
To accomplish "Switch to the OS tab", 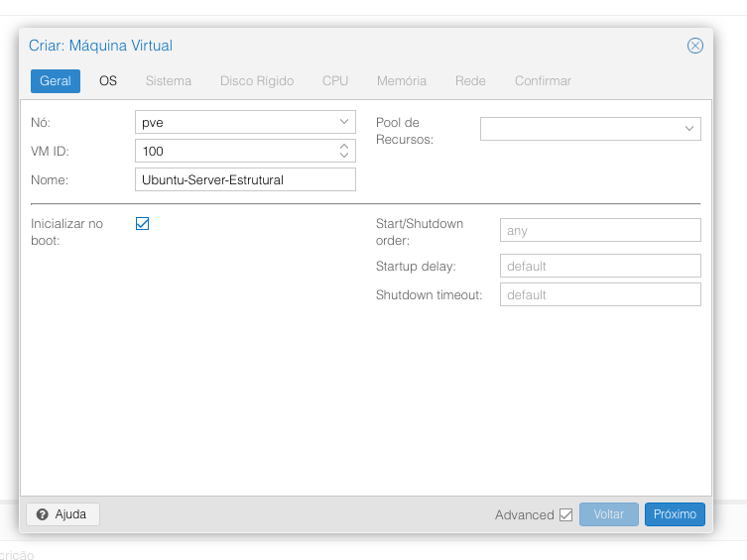I will coord(108,81).
